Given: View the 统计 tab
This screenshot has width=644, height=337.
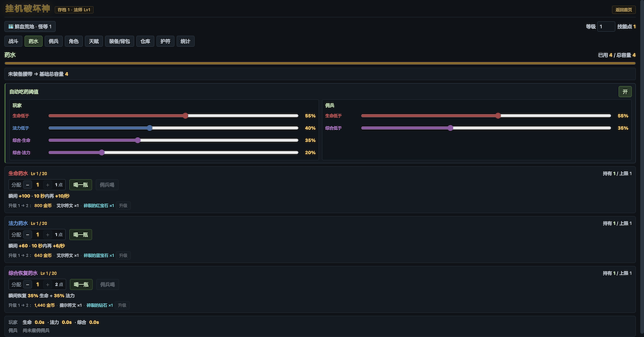Looking at the screenshot, I should pyautogui.click(x=185, y=41).
